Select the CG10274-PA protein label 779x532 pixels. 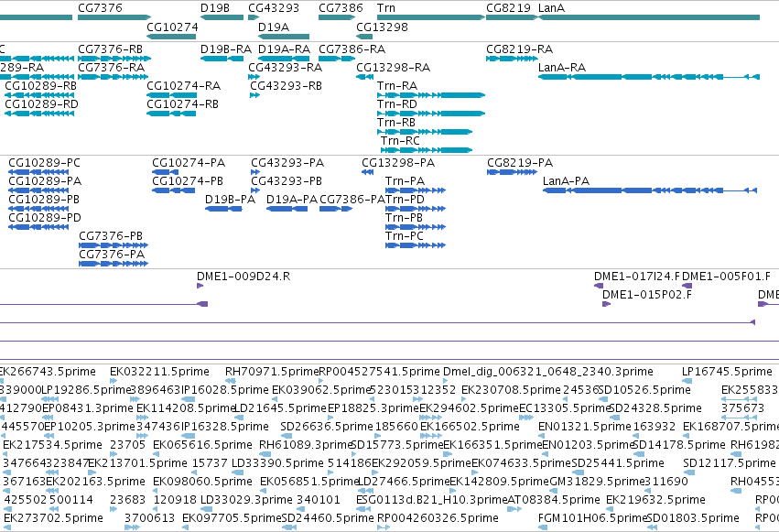point(189,163)
